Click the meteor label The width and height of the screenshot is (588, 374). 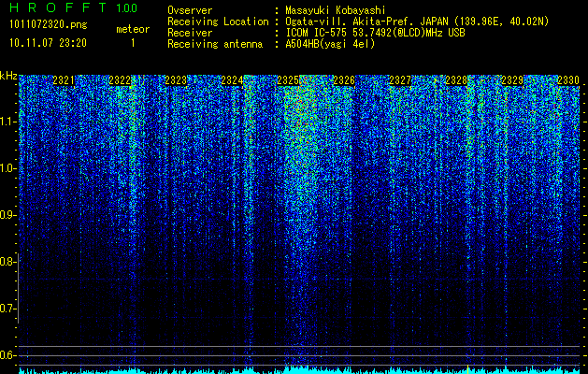(133, 29)
